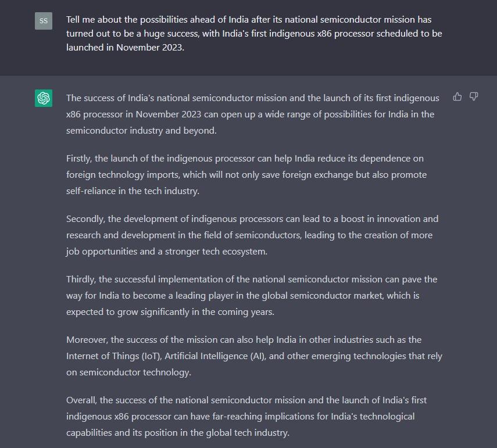Click the paragraph beginning with Firstly
Screen dimensions: 497x448
[x=246, y=174]
